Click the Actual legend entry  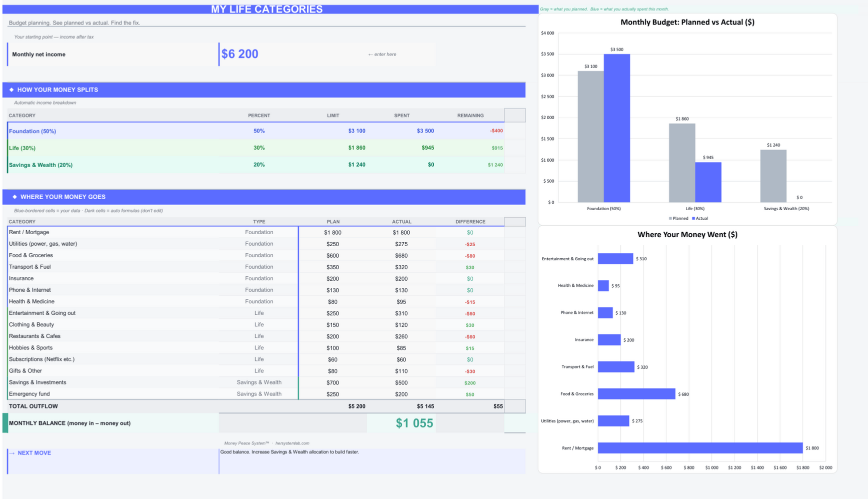coord(700,218)
